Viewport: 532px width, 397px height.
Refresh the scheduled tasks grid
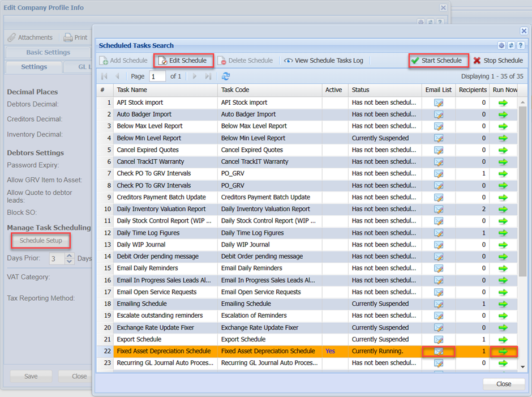coord(226,76)
